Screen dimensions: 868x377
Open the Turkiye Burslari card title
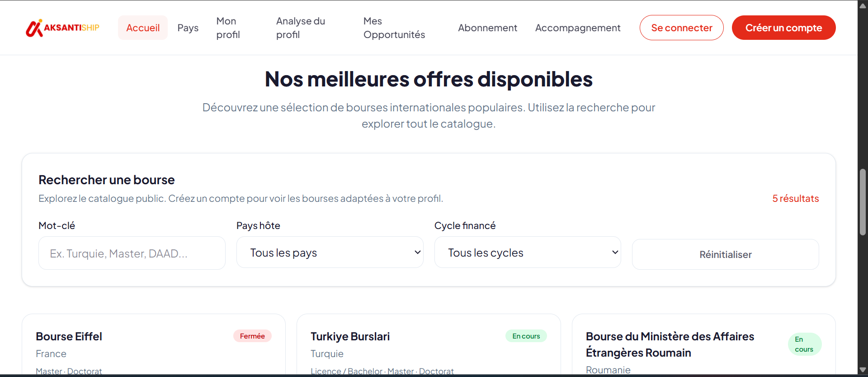point(350,336)
